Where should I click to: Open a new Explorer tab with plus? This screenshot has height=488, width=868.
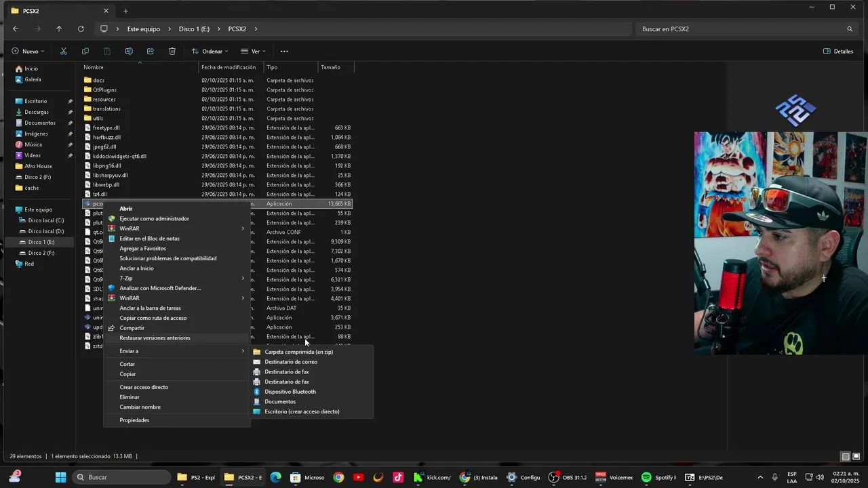125,11
